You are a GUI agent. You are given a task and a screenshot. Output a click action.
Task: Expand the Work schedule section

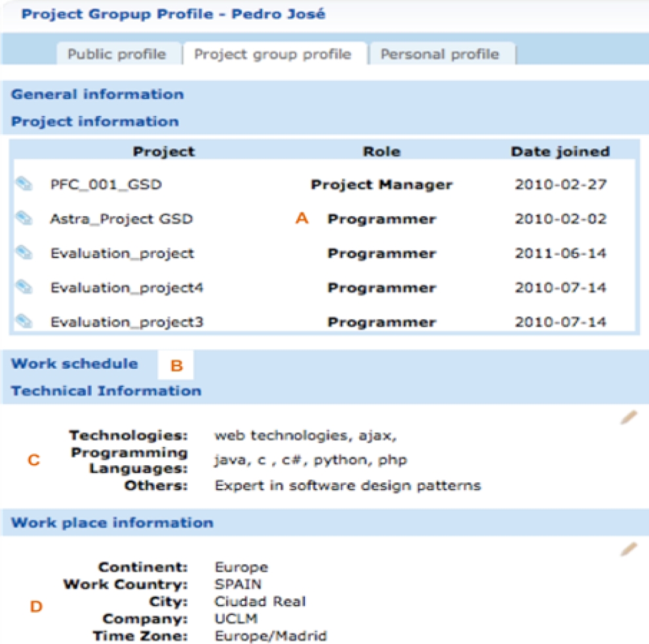coord(75,364)
